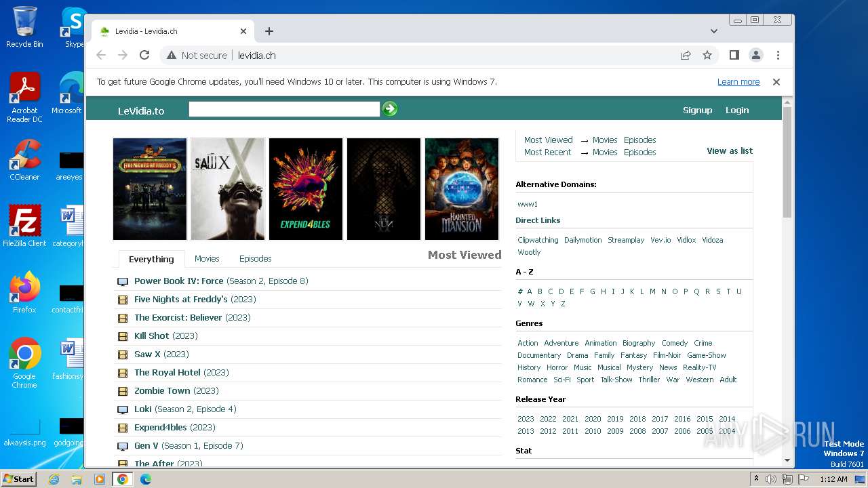Open Chrome side panel icon

(x=734, y=56)
